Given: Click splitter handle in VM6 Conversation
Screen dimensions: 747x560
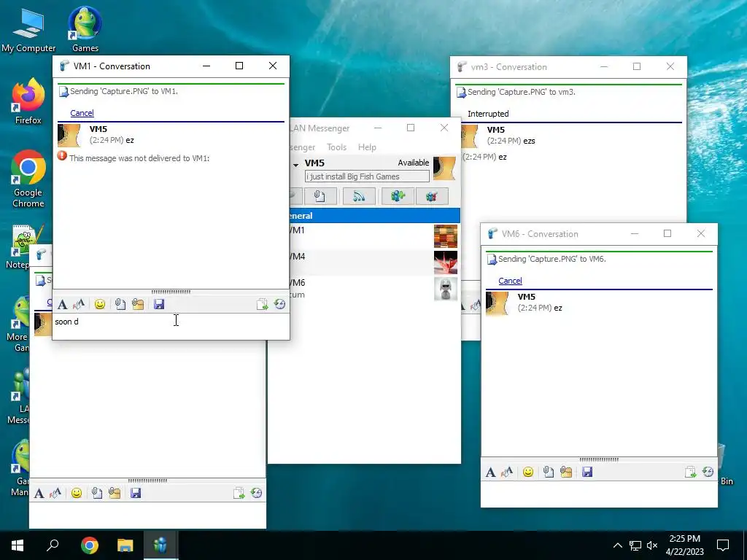Looking at the screenshot, I should pos(600,459).
